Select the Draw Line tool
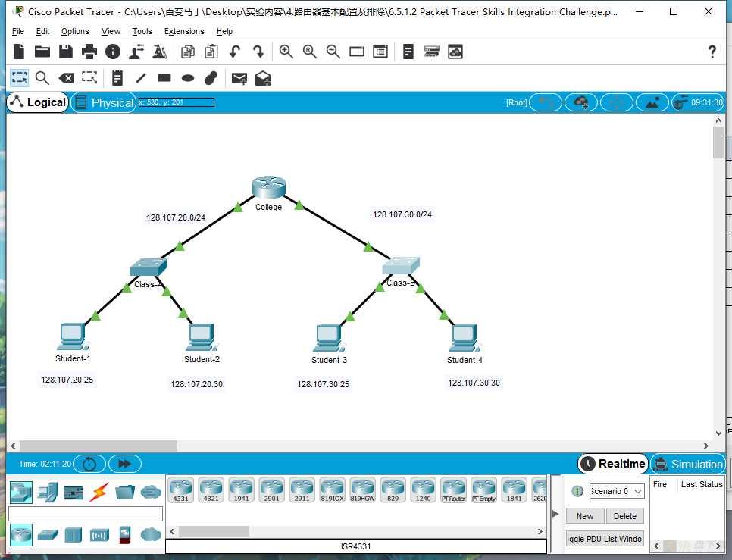This screenshot has height=560, width=732. pyautogui.click(x=140, y=78)
